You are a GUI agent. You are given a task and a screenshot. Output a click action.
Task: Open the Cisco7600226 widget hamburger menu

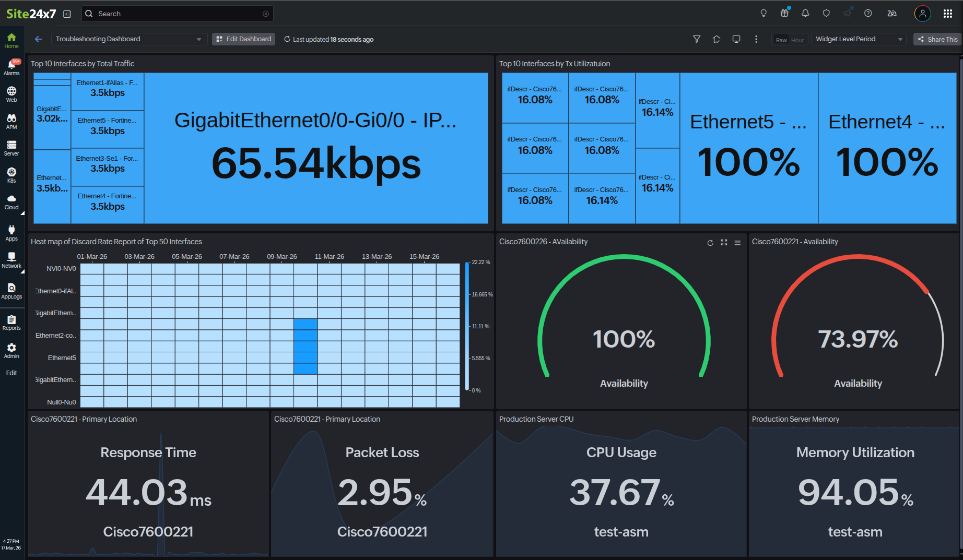737,243
